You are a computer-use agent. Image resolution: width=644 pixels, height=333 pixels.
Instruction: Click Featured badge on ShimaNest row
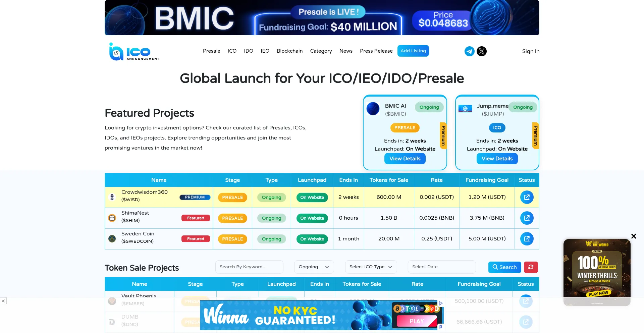[196, 218]
